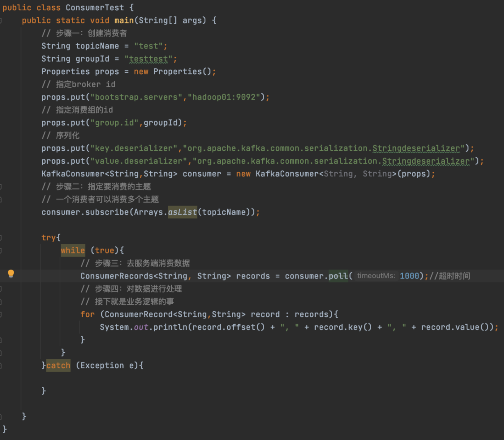This screenshot has width=504, height=440.
Task: Select the "hadoop01:9092" string
Action: (224, 97)
